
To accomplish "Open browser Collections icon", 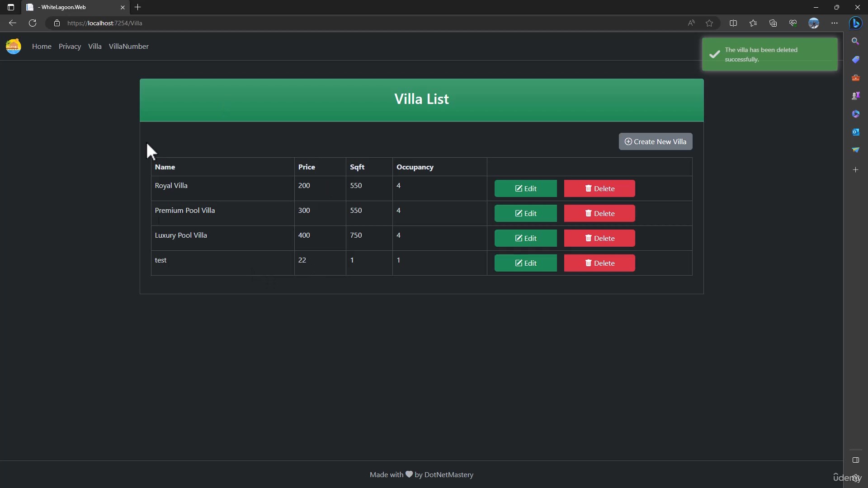I will (x=773, y=23).
